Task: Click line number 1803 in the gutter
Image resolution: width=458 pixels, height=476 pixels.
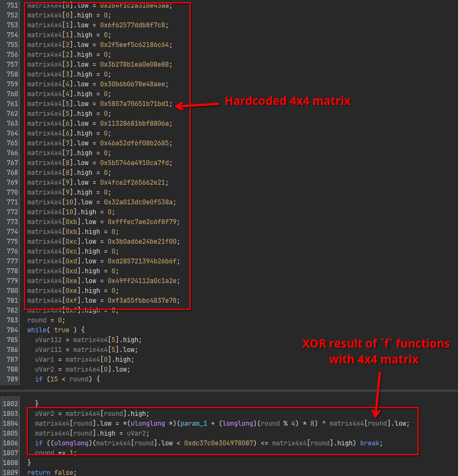Action: coord(11,414)
